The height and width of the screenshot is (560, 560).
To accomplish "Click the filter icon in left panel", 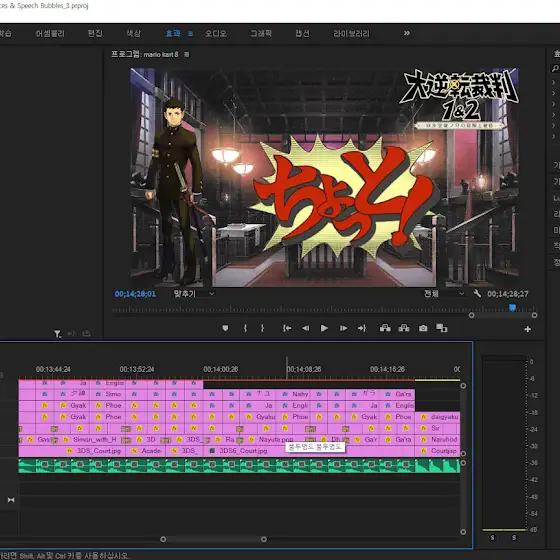I will point(57,334).
